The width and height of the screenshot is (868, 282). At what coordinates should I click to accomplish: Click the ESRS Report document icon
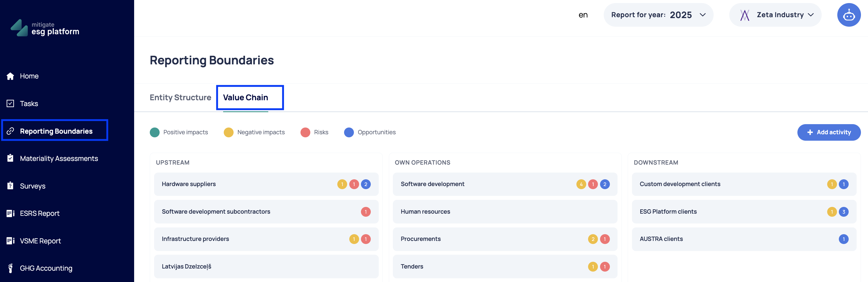pos(10,213)
